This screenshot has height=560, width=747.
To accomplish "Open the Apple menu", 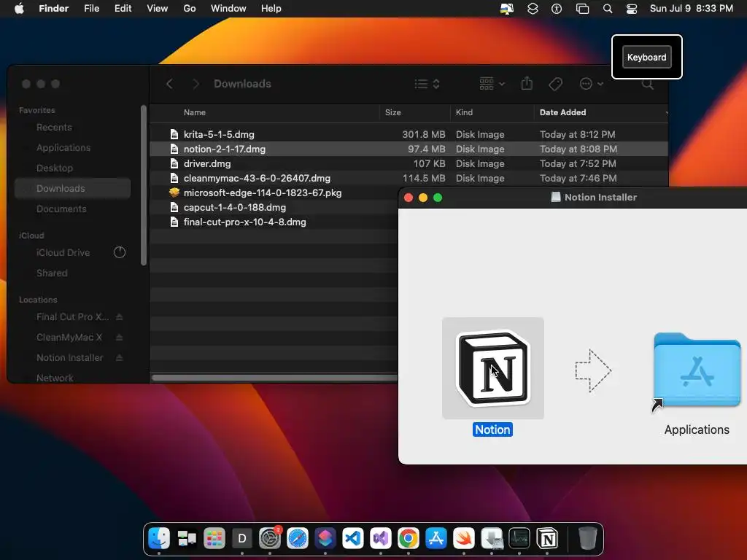I will 19,9.
